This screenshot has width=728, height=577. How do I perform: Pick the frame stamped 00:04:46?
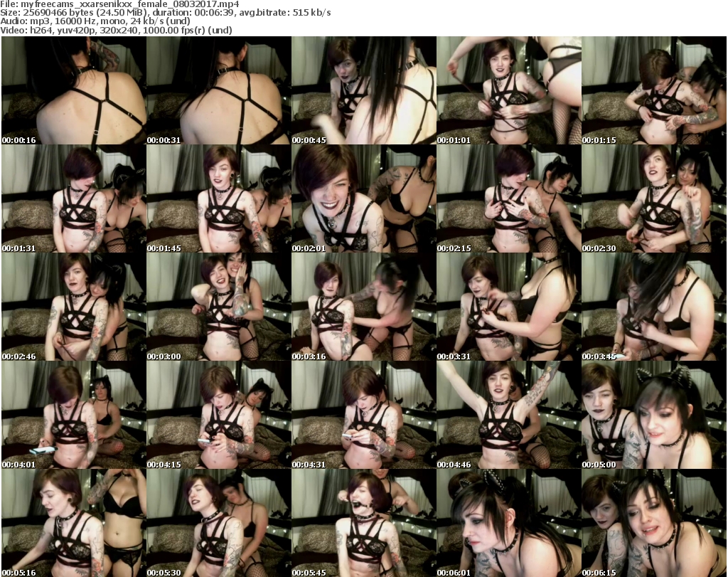(509, 415)
